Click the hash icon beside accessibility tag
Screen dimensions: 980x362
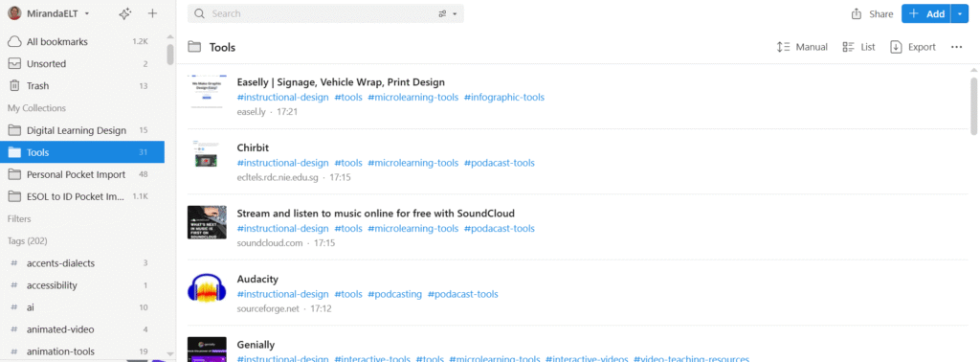coord(14,285)
